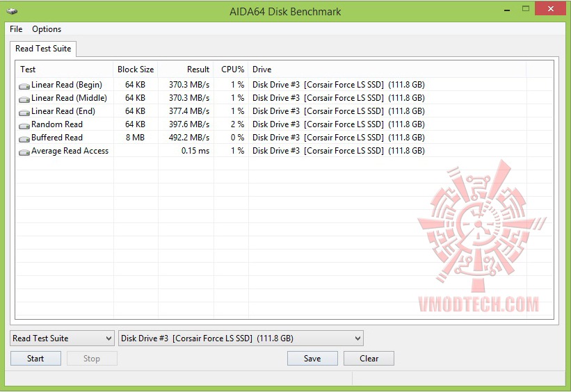
Task: Click the CPU% column header
Action: [231, 69]
